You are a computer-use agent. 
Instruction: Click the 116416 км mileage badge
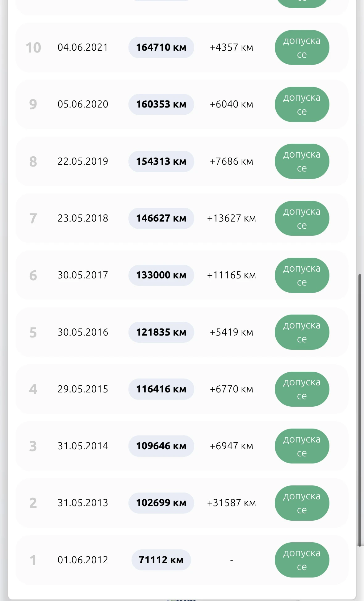point(161,389)
